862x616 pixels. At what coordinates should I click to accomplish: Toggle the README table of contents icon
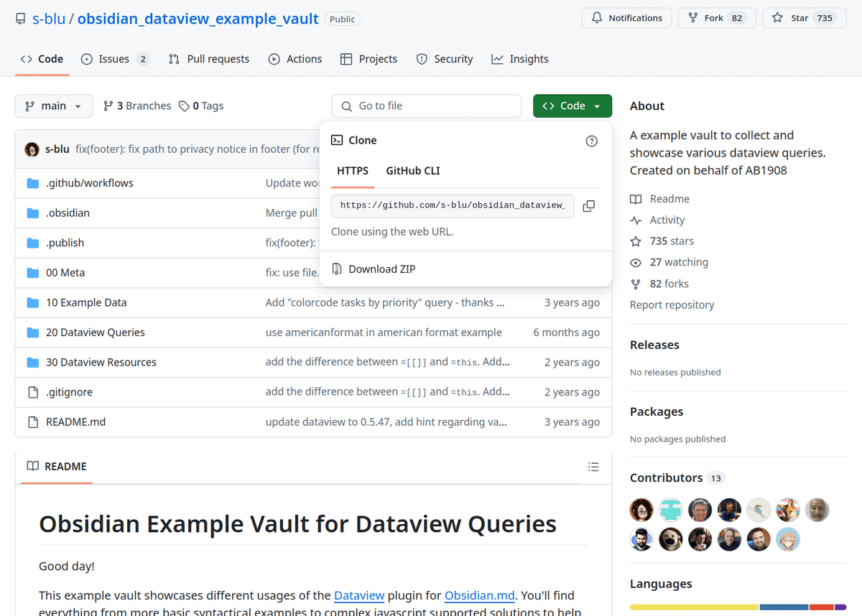point(593,467)
